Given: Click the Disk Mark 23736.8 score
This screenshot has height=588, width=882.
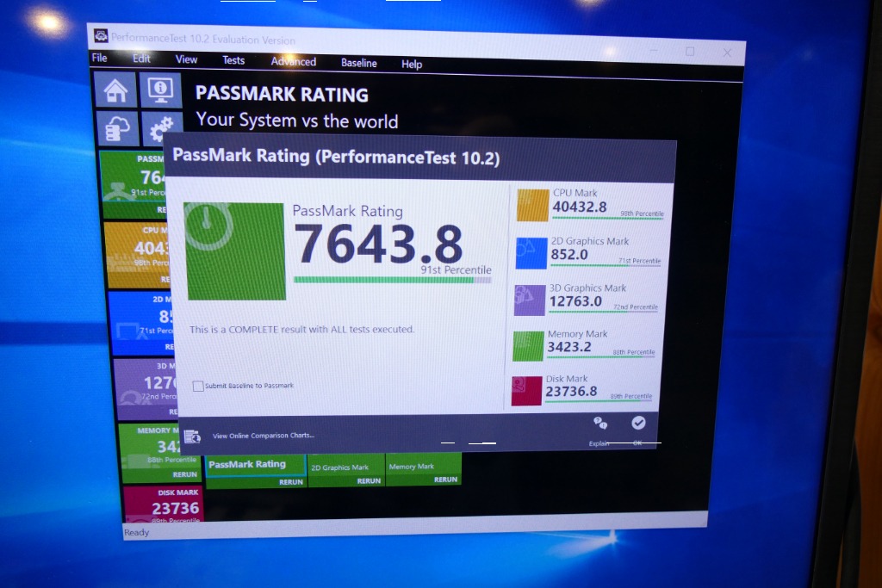Looking at the screenshot, I should point(571,391).
